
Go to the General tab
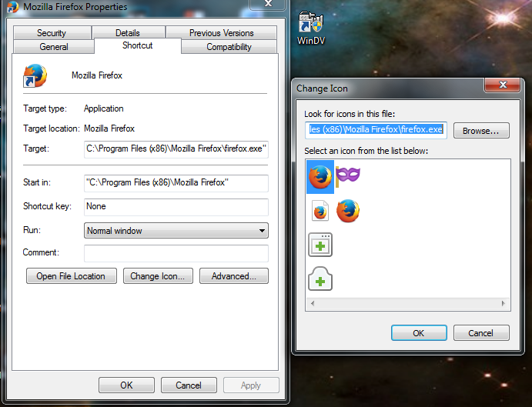[54, 47]
